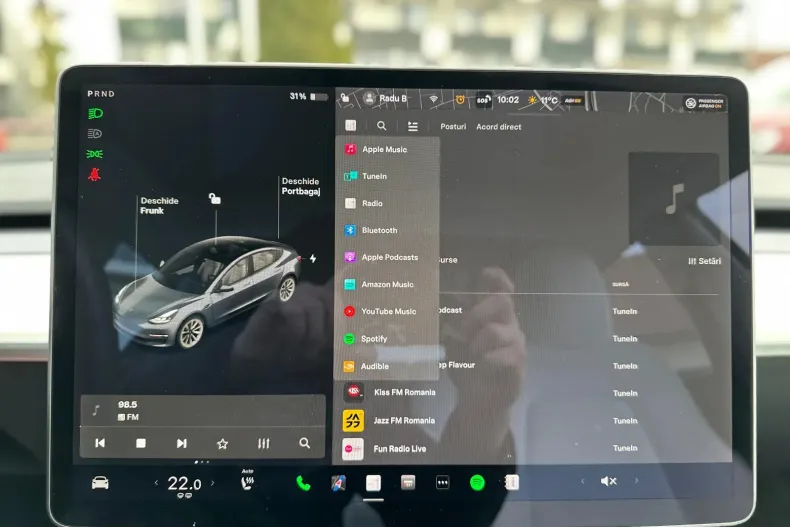Tap the 31% battery level indicator
The image size is (790, 527).
tap(308, 96)
